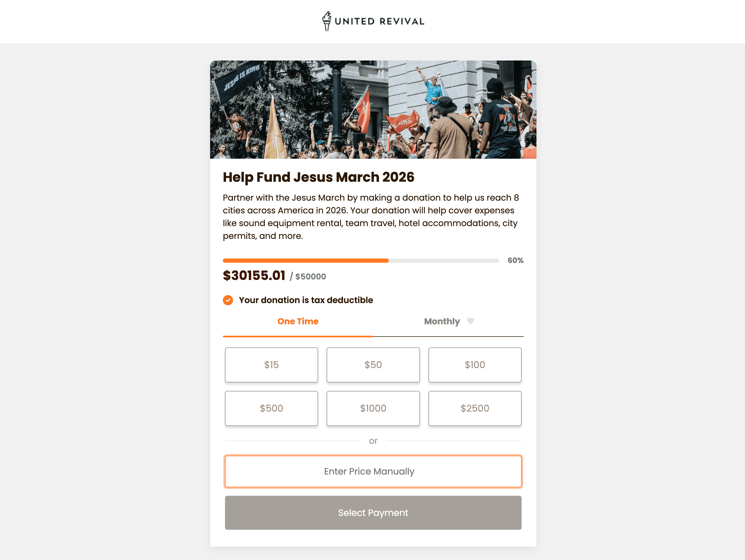Select the $1000 donation amount
Viewport: 745px width, 560px height.
pyautogui.click(x=373, y=408)
